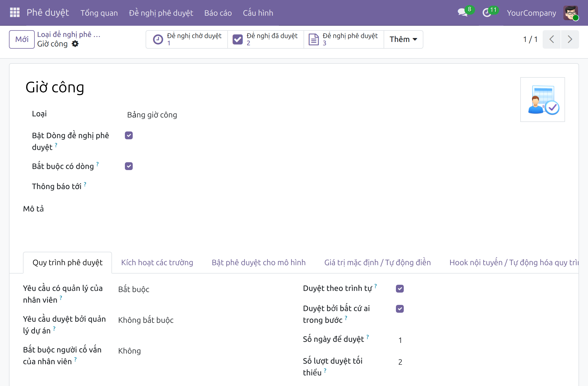Image resolution: width=588 pixels, height=386 pixels.
Task: Open the Đề nghị phê duyệt top menu
Action: pos(161,13)
